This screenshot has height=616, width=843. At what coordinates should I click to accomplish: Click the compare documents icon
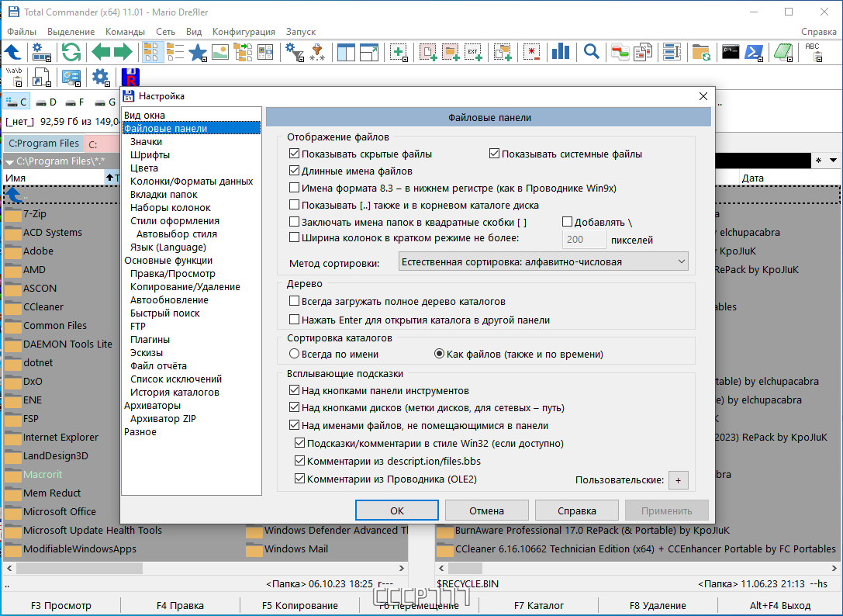coord(642,52)
